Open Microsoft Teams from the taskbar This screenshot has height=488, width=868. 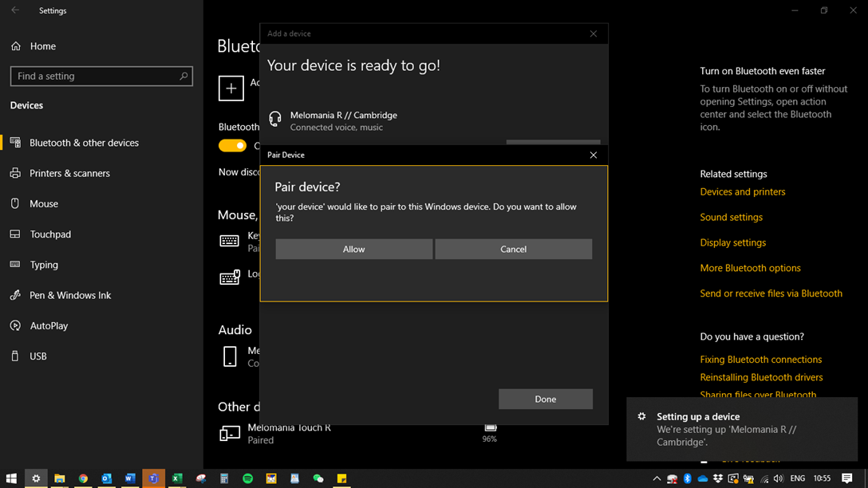(153, 478)
